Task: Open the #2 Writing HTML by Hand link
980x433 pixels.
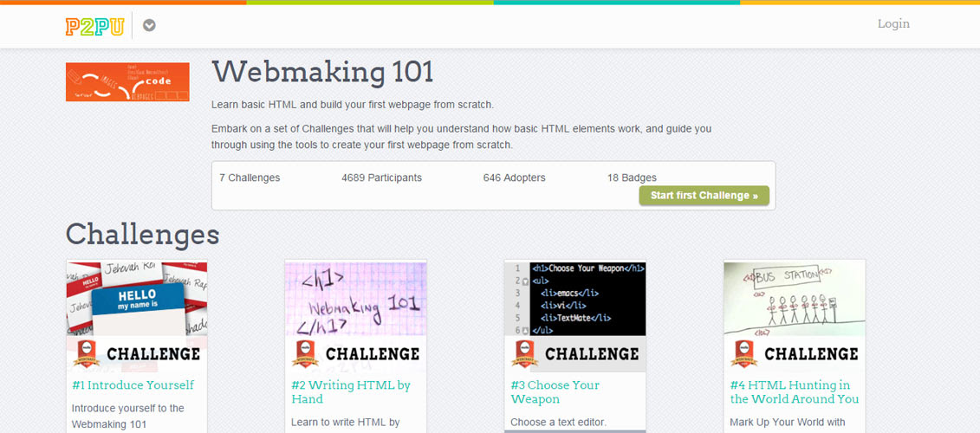Action: coord(351,391)
